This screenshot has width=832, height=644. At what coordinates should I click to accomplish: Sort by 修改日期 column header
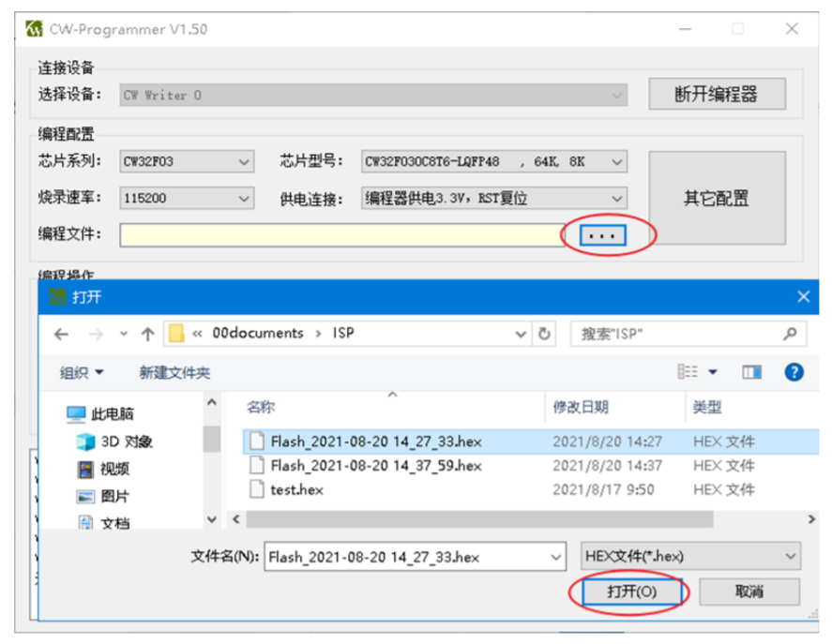581,407
